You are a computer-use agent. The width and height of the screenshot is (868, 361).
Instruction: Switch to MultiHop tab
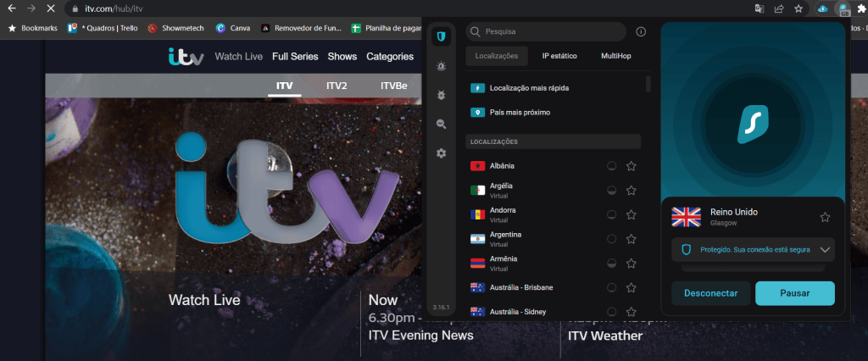(615, 56)
